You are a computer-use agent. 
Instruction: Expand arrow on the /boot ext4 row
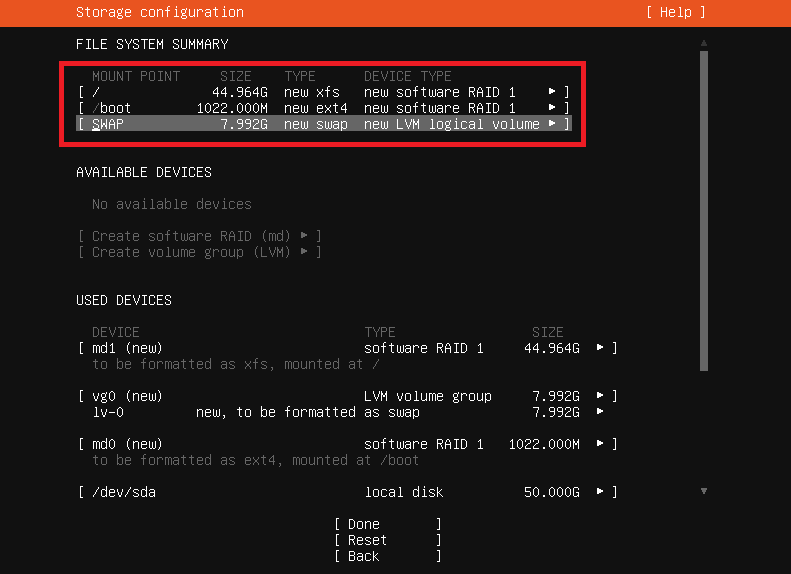pyautogui.click(x=552, y=107)
